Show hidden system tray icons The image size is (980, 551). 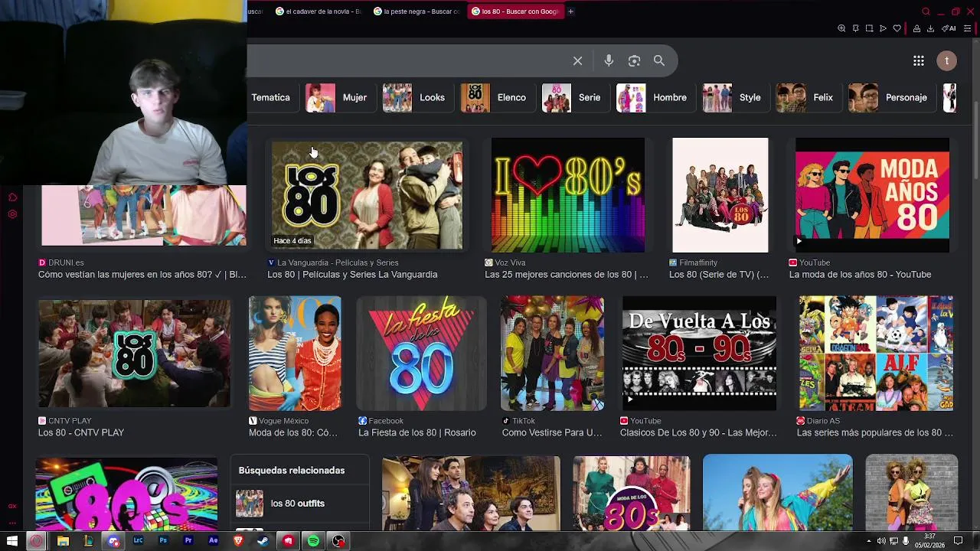click(868, 541)
